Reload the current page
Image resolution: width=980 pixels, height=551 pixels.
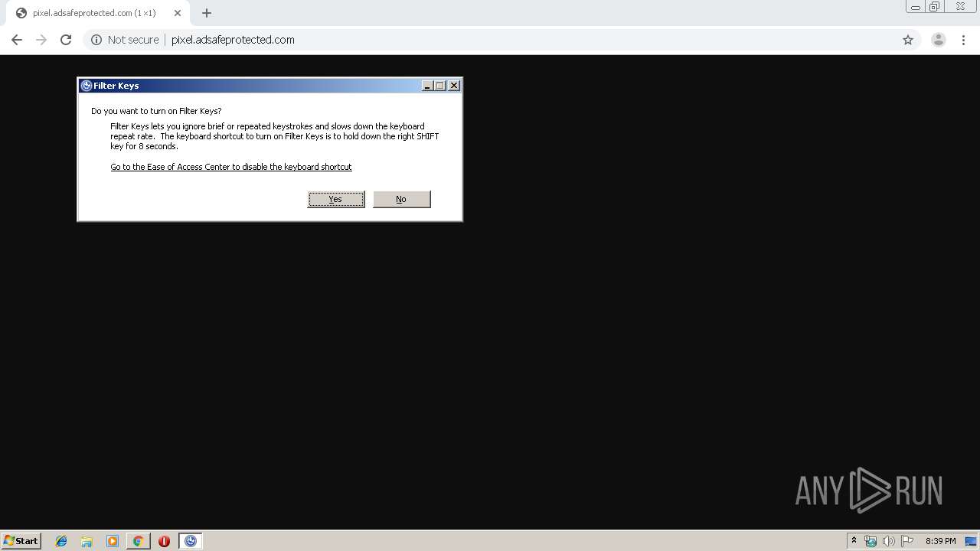(66, 40)
